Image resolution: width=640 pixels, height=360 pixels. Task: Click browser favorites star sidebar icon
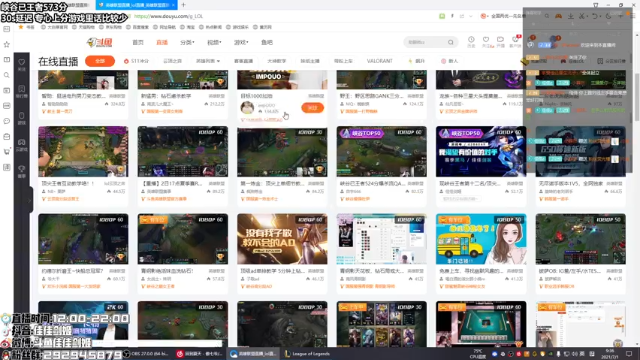(x=7, y=44)
